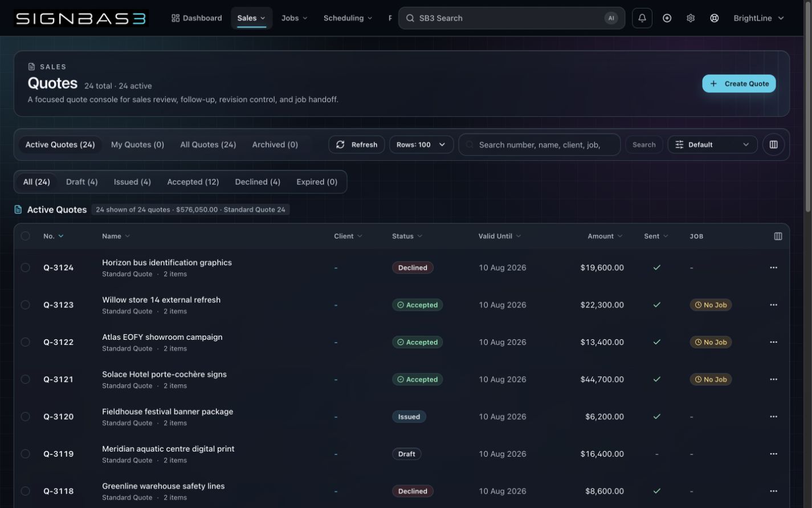
Task: Click the AI badge in SB3 Search
Action: tap(611, 18)
